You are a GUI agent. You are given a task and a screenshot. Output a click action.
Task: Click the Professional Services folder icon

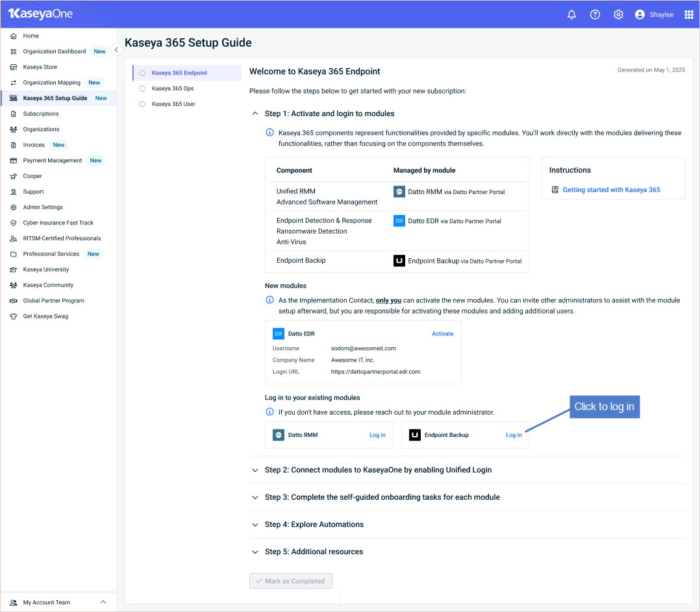tap(14, 254)
